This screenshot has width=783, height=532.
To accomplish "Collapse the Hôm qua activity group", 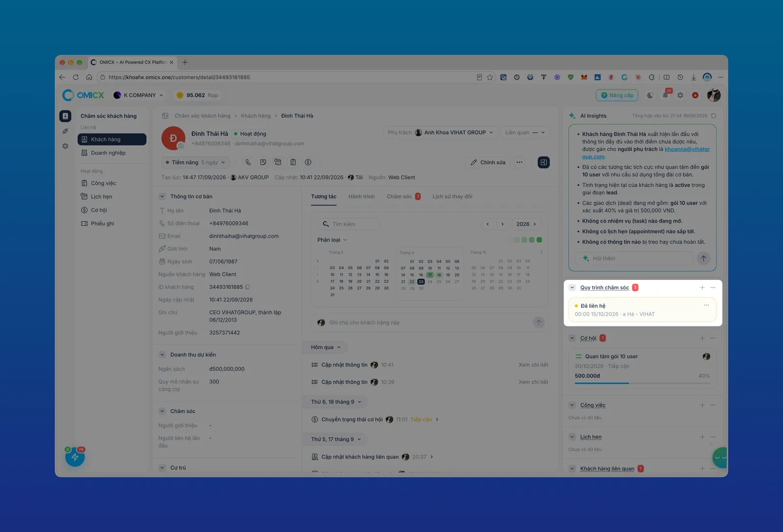I will coord(325,347).
